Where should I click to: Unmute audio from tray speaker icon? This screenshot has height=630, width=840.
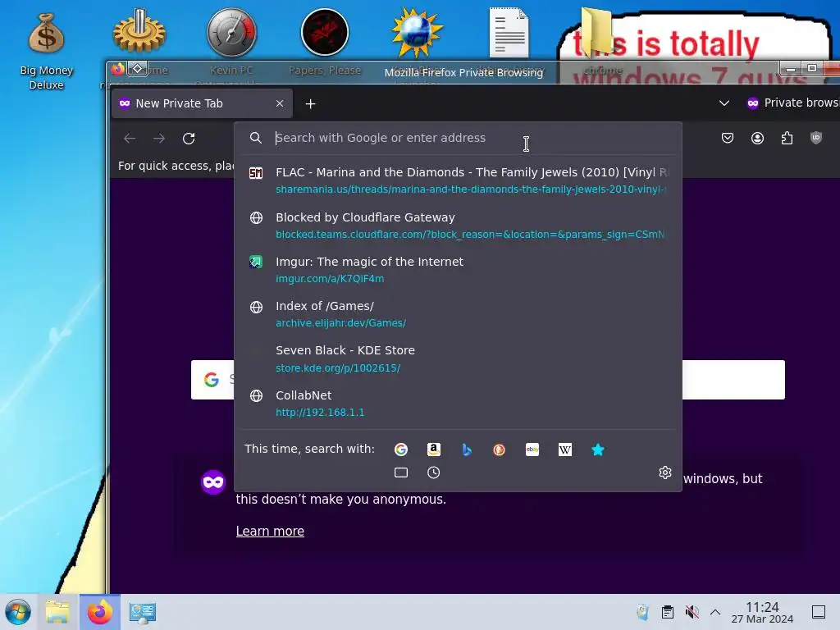coord(692,612)
